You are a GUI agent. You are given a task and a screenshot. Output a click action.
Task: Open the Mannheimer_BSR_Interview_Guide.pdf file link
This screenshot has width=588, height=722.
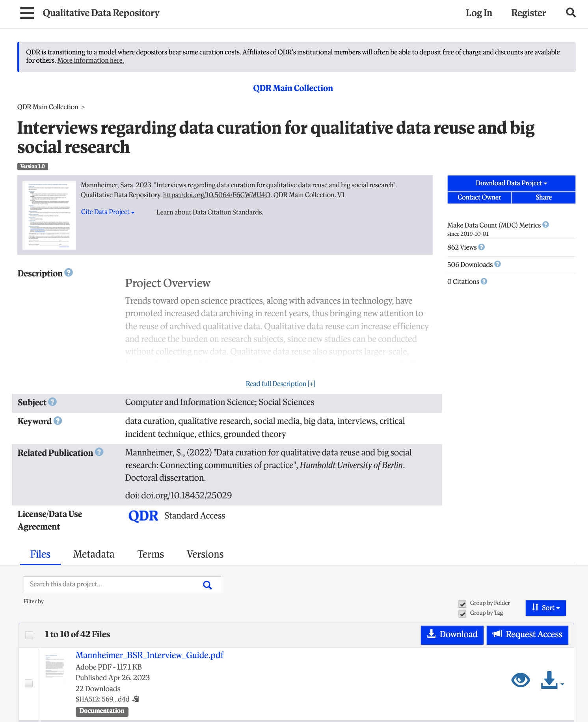coord(150,655)
